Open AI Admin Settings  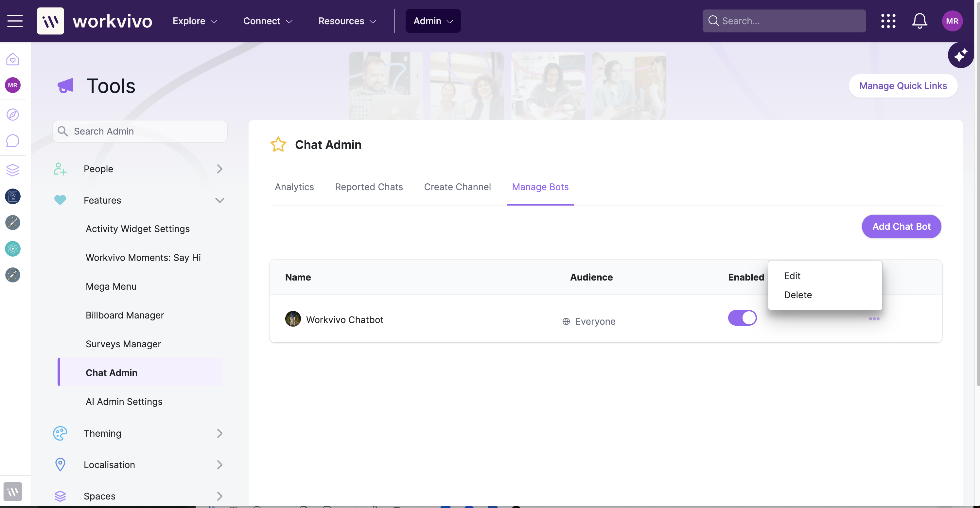point(124,401)
